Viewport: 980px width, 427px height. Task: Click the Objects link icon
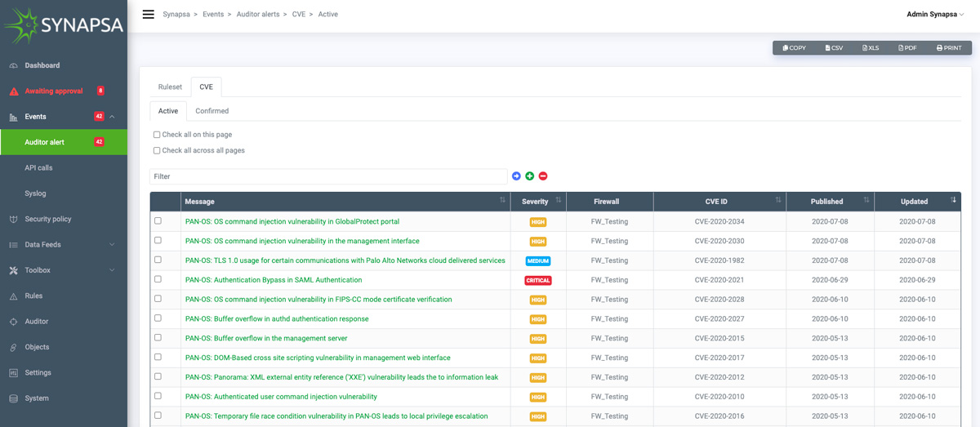(13, 347)
